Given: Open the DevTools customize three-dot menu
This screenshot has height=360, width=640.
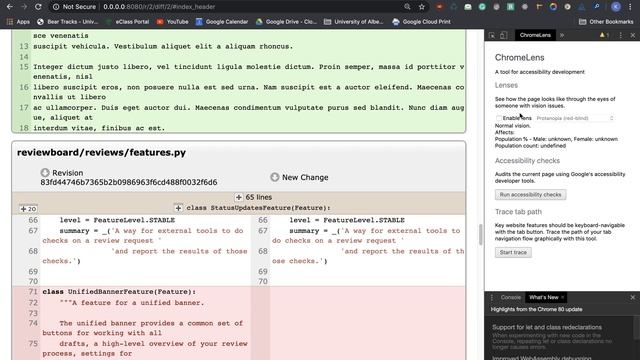Looking at the screenshot, I should 621,36.
